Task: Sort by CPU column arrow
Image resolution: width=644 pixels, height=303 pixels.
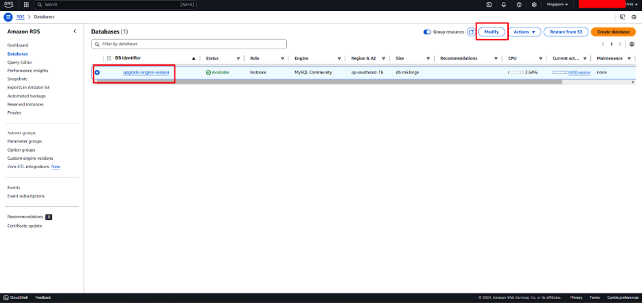Action: click(540, 59)
